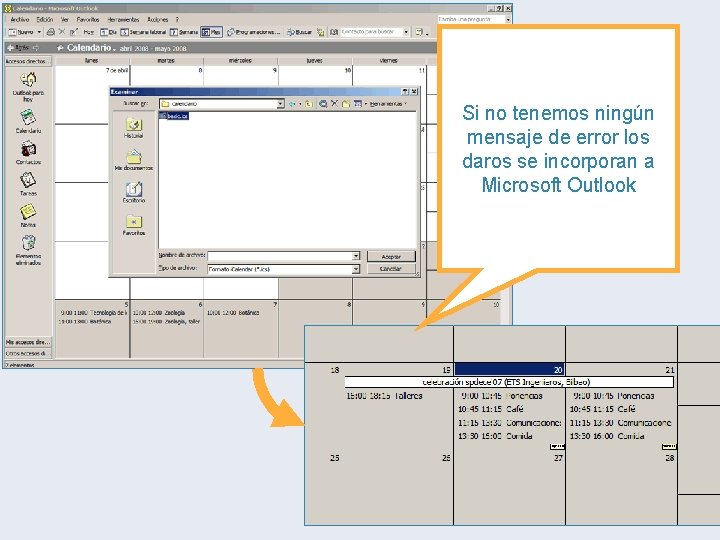Screen dimensions: 720x540
Task: Expand the Nombre de archivo dropdown
Action: click(x=356, y=256)
